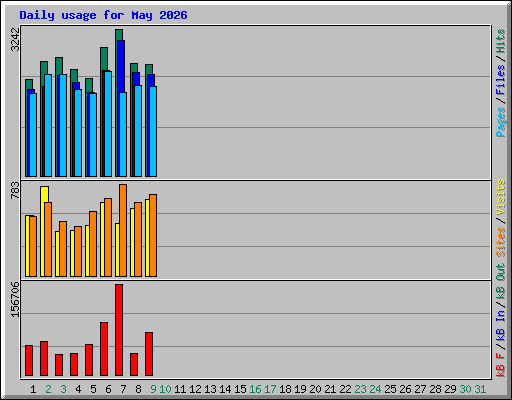
Task: Click day 22 on the x-axis
Action: click(345, 389)
